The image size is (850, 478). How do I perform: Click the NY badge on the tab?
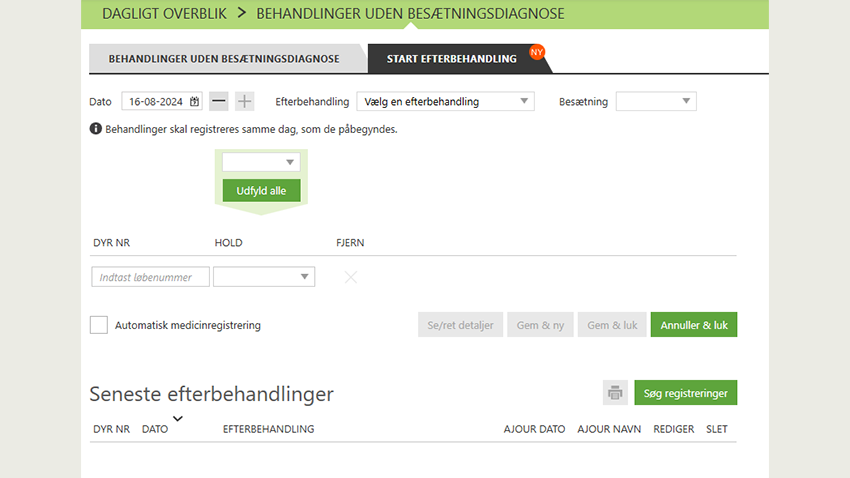click(x=537, y=52)
